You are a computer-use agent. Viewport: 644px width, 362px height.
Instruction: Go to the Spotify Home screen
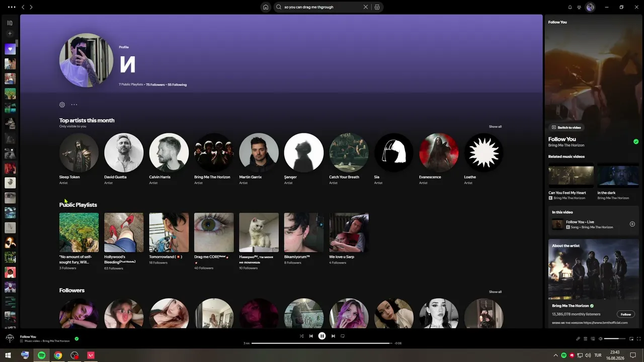point(266,7)
